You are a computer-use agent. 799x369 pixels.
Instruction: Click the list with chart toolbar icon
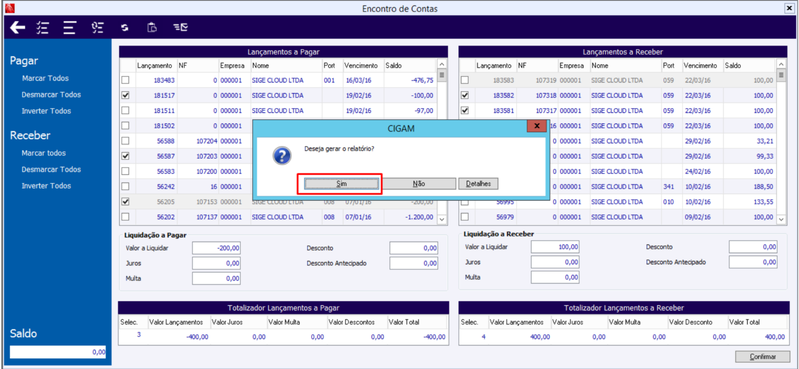[180, 28]
